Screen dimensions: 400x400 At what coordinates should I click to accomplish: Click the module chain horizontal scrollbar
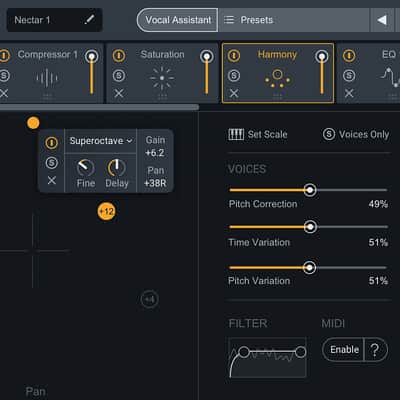(x=99, y=107)
